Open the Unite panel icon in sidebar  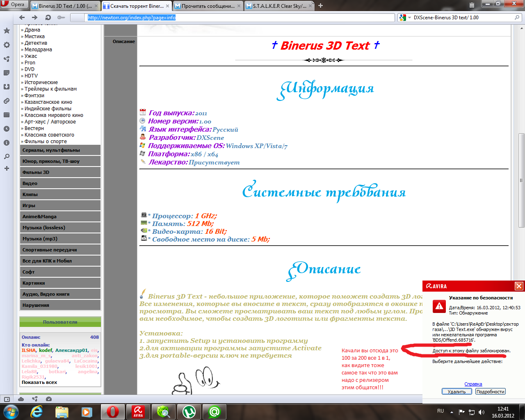coord(7,59)
